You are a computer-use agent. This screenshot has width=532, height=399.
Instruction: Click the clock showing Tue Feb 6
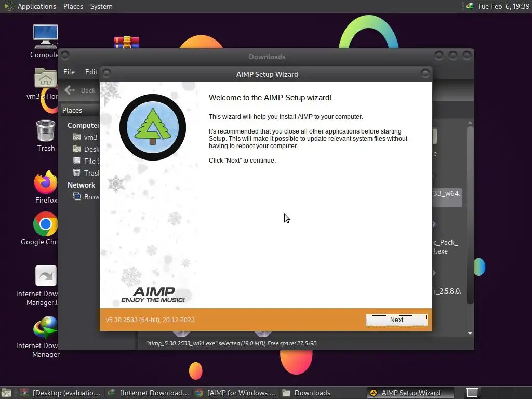click(x=503, y=6)
